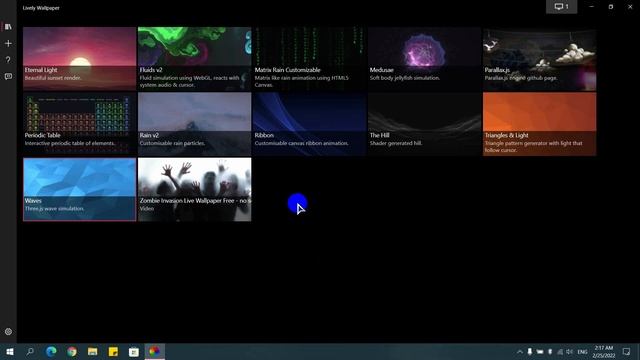Select the Parallax.js wallpaper
The image size is (640, 360).
tap(540, 59)
